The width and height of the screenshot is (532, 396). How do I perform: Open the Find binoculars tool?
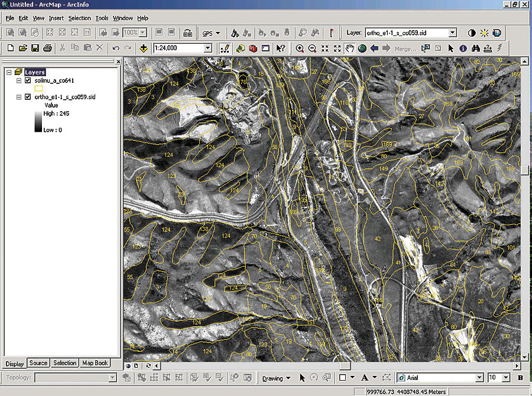[x=475, y=48]
